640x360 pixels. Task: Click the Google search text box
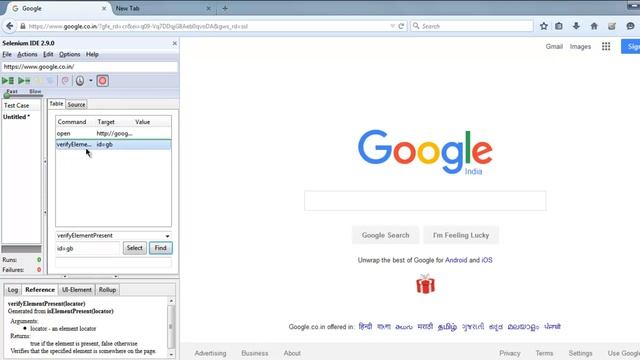coord(425,201)
